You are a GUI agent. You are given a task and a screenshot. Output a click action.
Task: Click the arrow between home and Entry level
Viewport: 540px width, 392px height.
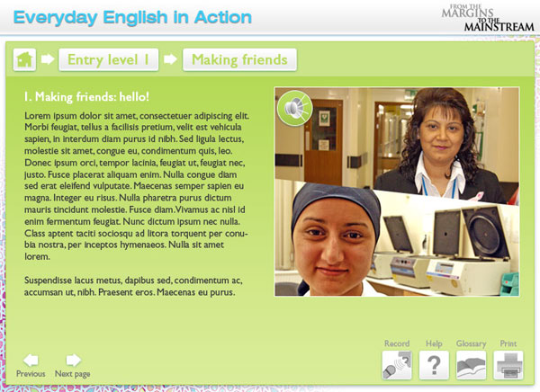point(48,59)
